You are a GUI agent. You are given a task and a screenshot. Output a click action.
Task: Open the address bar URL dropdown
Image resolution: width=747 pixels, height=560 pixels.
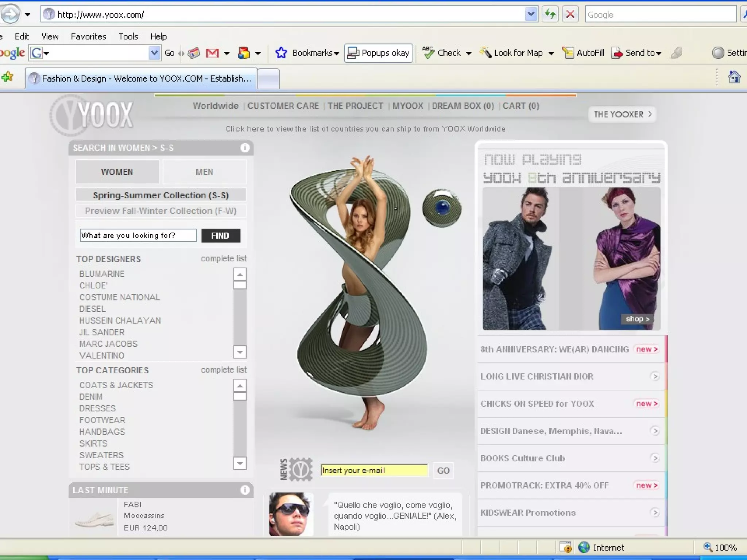click(531, 15)
